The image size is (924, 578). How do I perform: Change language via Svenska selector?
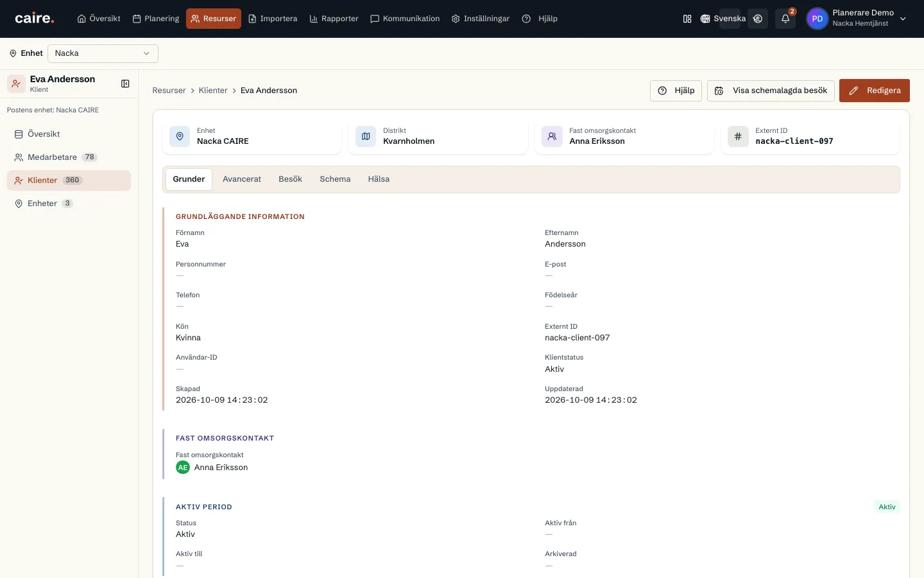click(x=723, y=19)
